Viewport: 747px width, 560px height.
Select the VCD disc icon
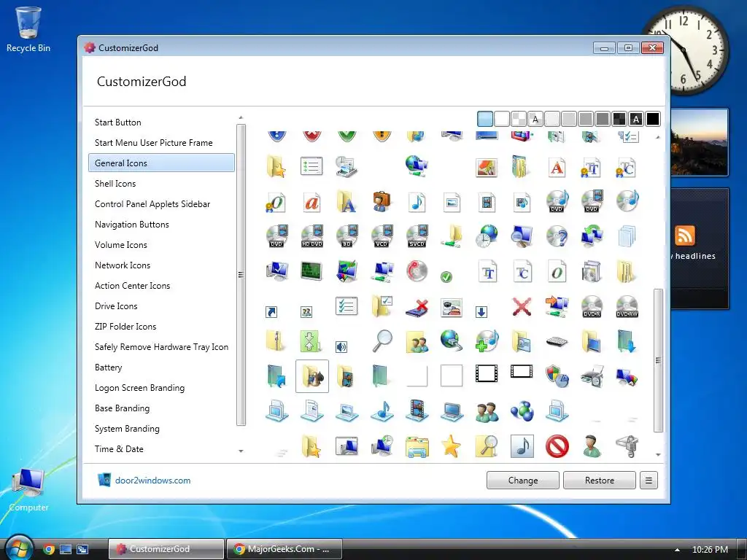(382, 236)
